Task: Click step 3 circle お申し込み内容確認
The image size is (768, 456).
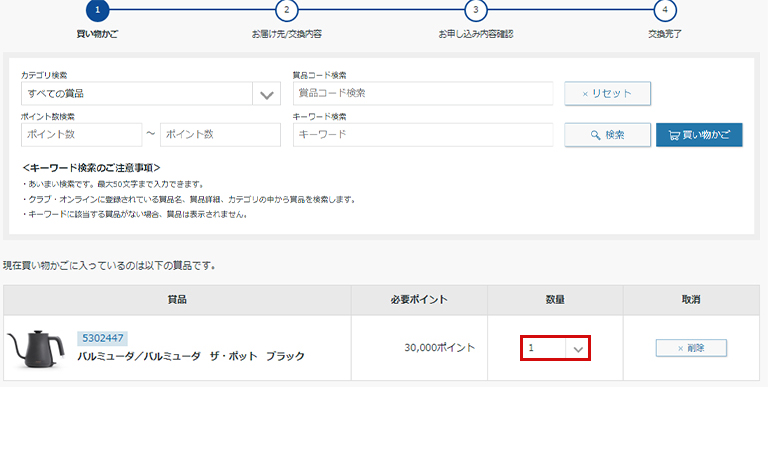Action: pyautogui.click(x=475, y=11)
